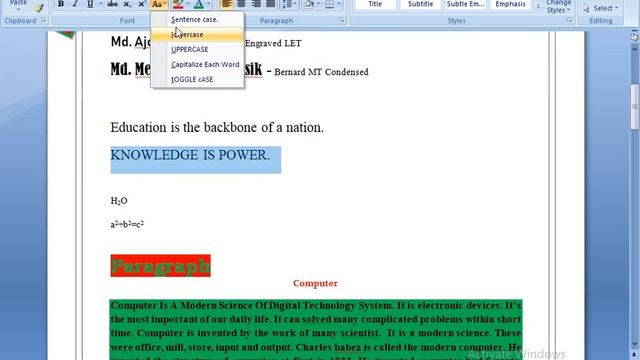Click 'Education is the backbone of a nation.'
The width and height of the screenshot is (640, 360).
click(x=217, y=128)
